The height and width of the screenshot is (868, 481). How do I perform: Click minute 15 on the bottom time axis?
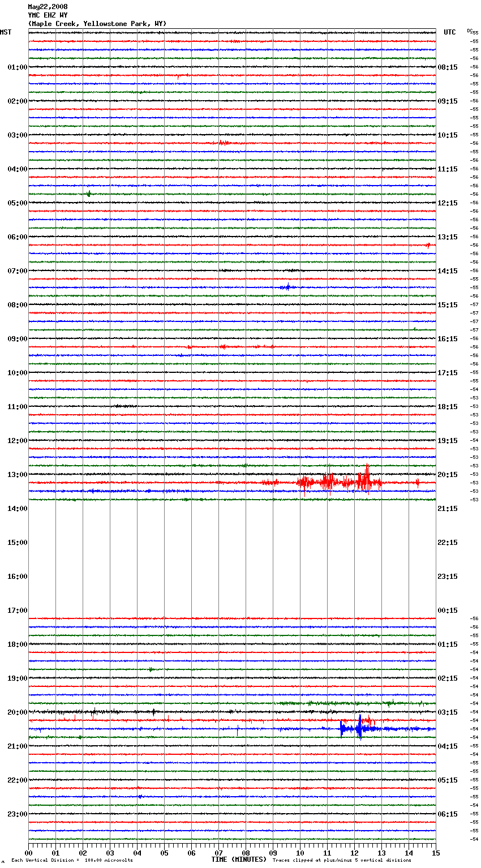point(436,853)
